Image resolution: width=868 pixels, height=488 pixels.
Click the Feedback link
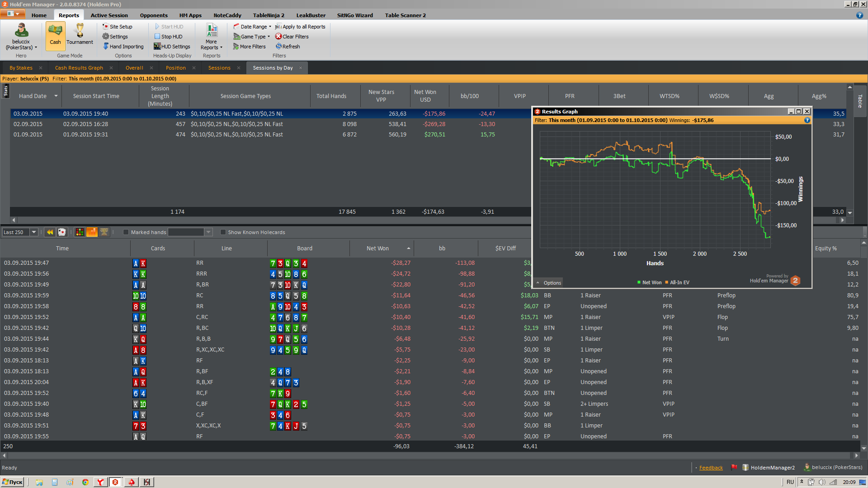(711, 468)
